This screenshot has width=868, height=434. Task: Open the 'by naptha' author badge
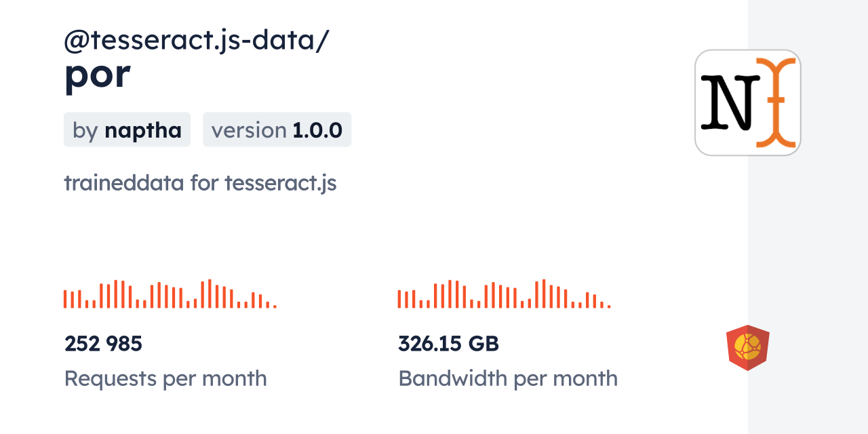click(127, 130)
